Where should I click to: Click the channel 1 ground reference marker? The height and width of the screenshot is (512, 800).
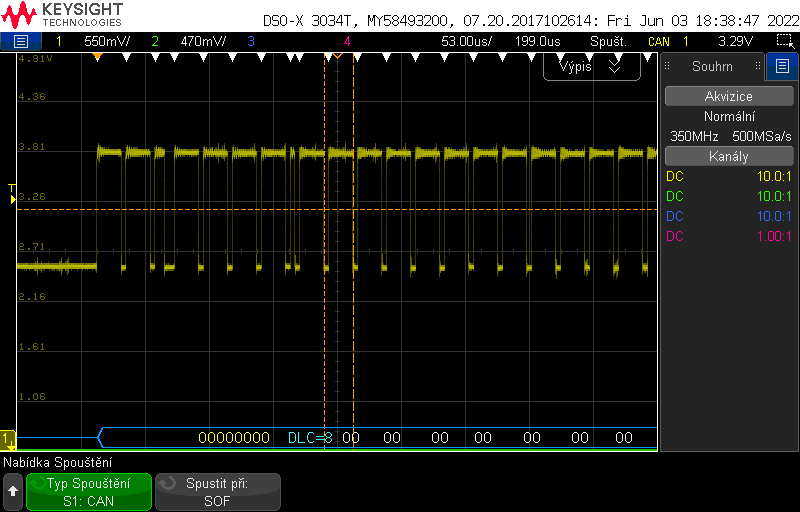point(8,440)
